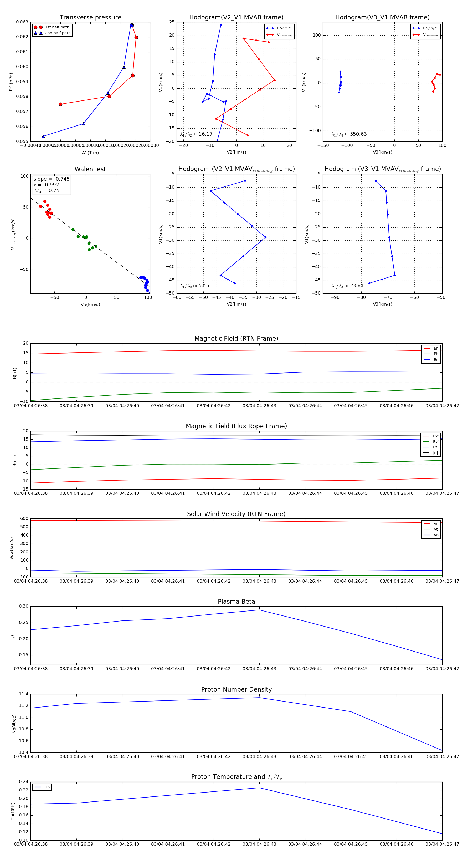Viewport: 473px width, 868px height.
Task: Click 'Vn' legend entry in velocity plot
Action: 431,535
